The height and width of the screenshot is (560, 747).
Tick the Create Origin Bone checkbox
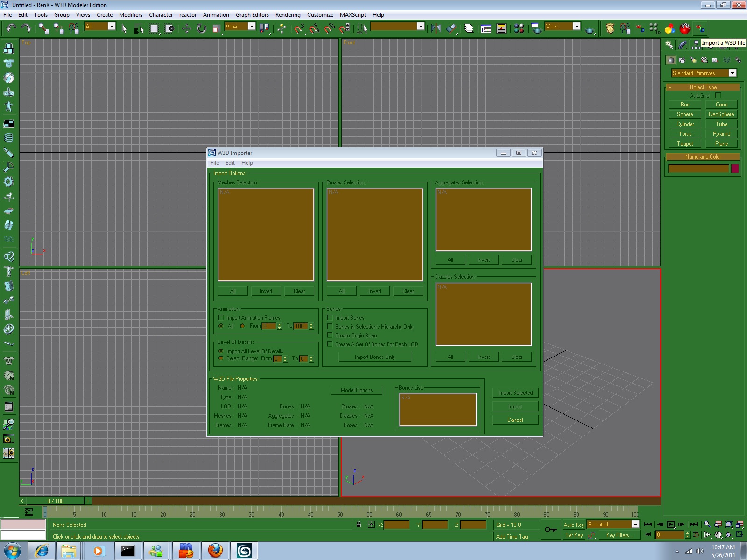coord(330,336)
